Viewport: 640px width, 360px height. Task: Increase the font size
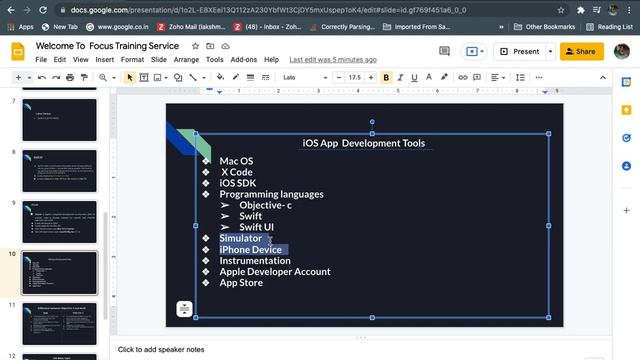point(371,78)
